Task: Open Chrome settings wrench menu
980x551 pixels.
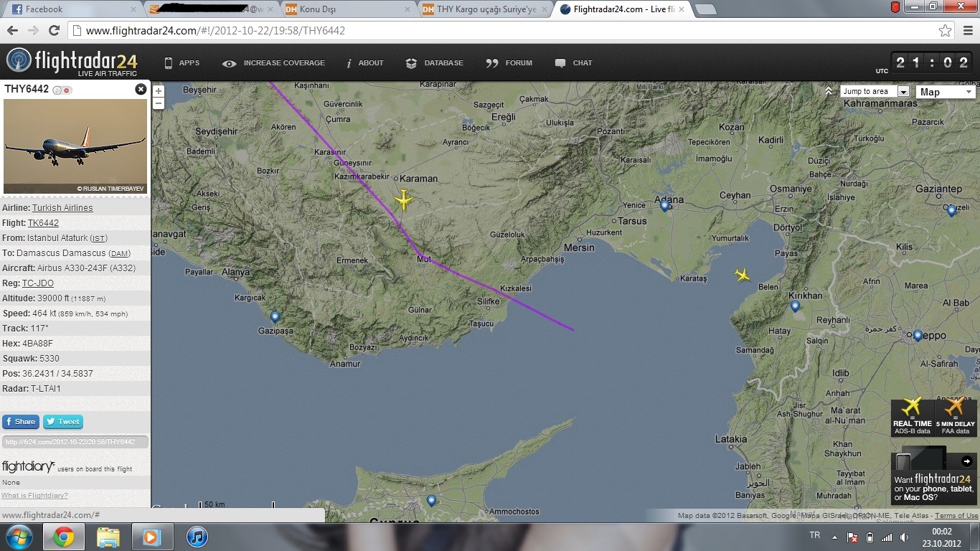Action: [967, 31]
